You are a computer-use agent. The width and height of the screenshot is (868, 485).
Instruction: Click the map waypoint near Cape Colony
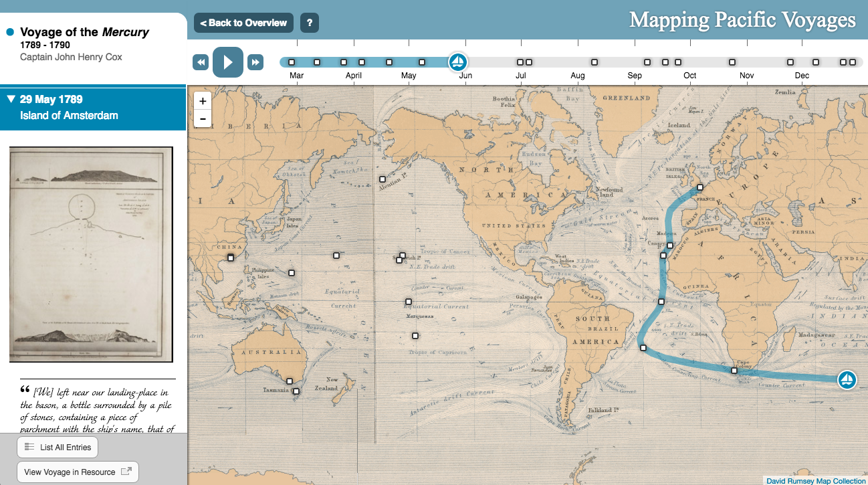pyautogui.click(x=734, y=370)
